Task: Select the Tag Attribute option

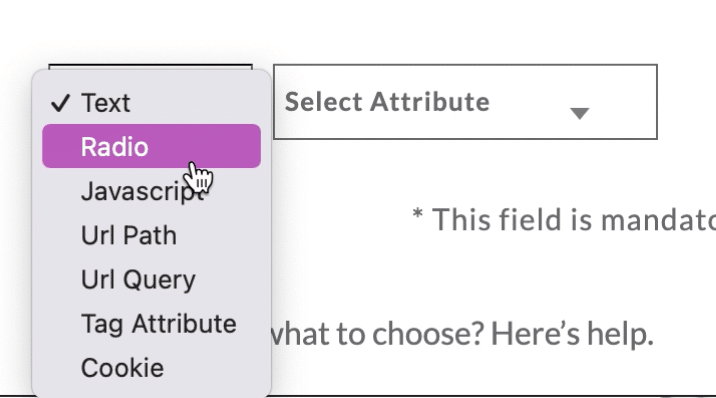Action: [x=151, y=324]
